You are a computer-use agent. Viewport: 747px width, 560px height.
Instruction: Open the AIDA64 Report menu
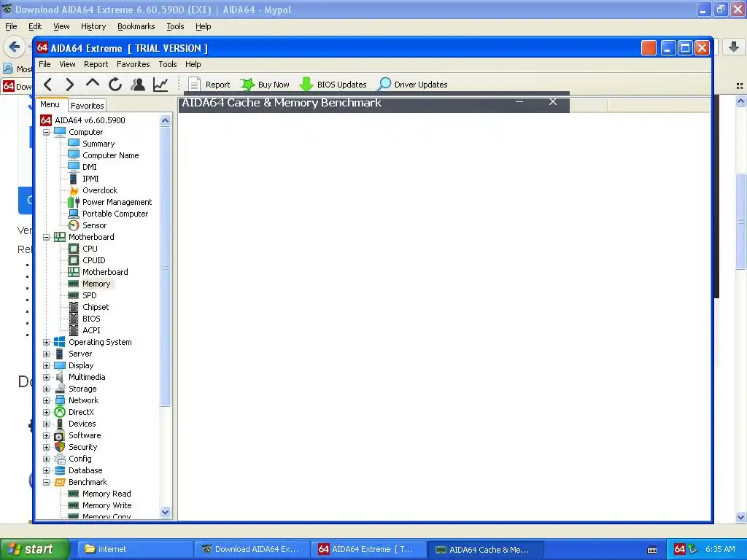pyautogui.click(x=96, y=64)
